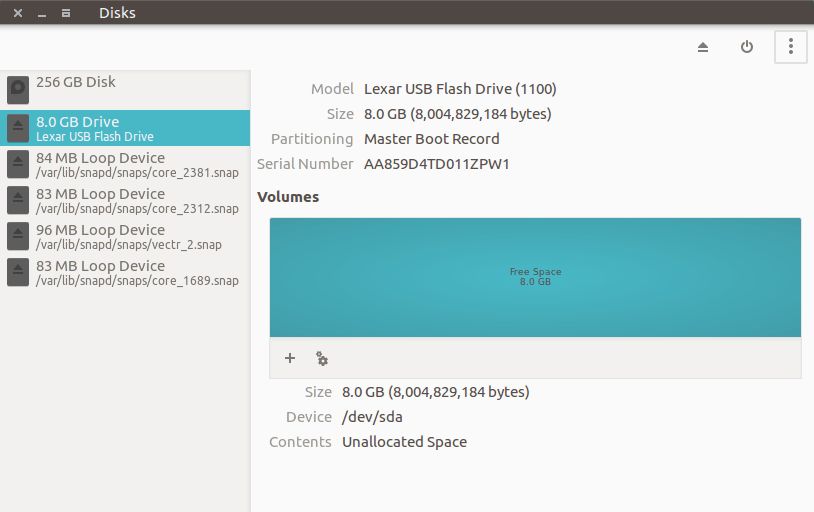Open the three-dot drive options menu
This screenshot has width=814, height=512.
[790, 47]
